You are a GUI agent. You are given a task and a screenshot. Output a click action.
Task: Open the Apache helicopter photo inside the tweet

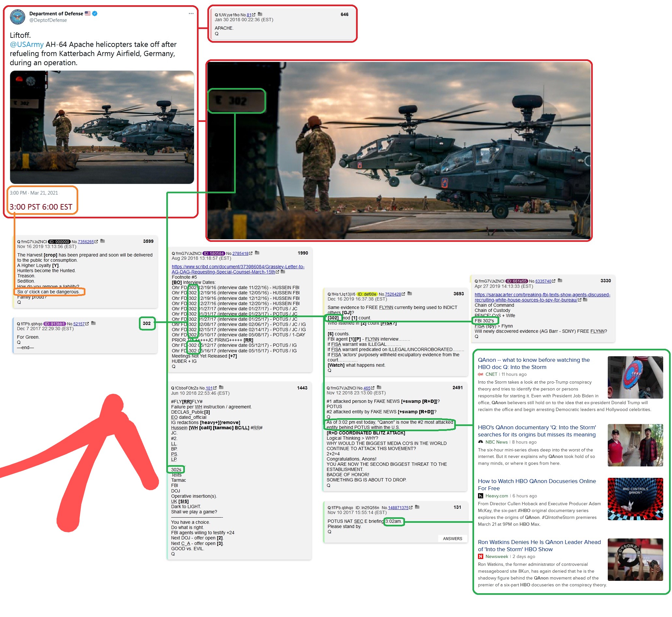tap(102, 127)
